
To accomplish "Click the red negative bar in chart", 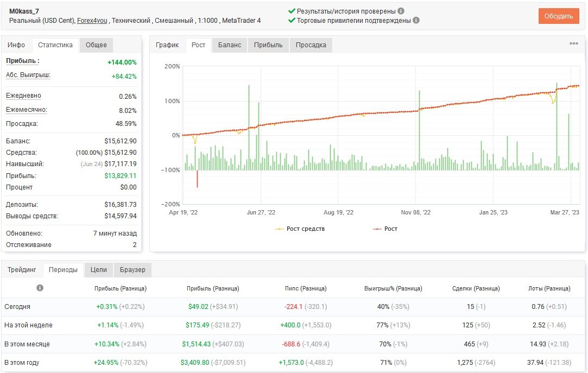I will coord(197,179).
